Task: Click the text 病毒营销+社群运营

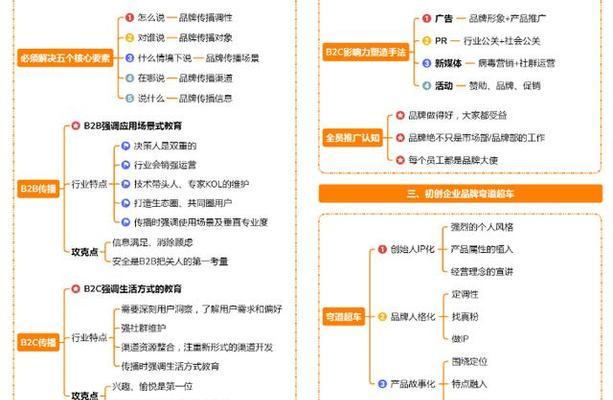Action: (x=516, y=63)
